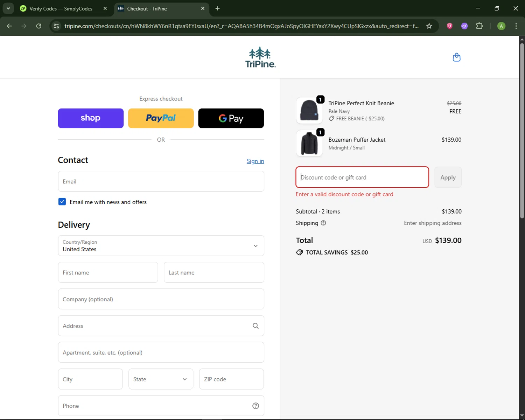Show shipping policy info icon
Screen dimensions: 525x420
click(x=323, y=223)
